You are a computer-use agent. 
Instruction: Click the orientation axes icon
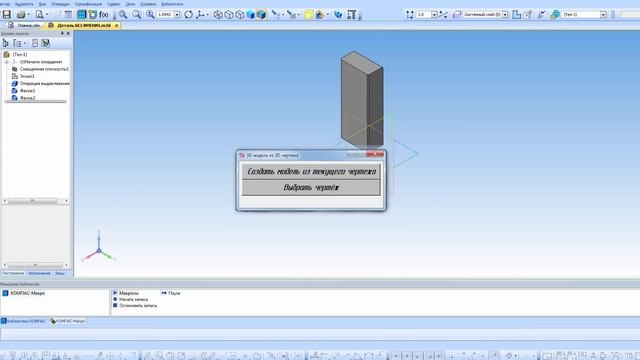[200, 15]
